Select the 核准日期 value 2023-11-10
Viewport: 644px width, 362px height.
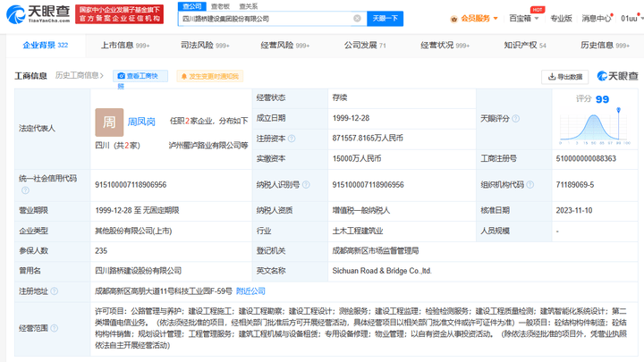[x=574, y=211]
